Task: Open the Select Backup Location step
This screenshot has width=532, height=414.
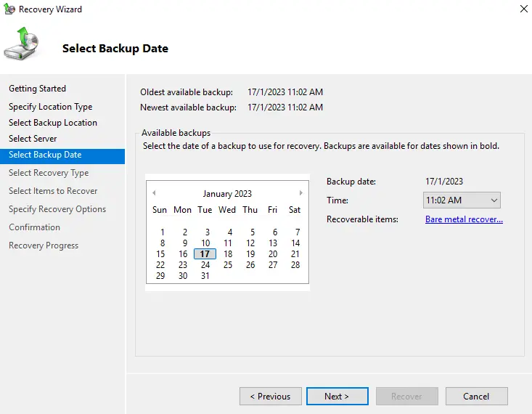Action: (52, 123)
